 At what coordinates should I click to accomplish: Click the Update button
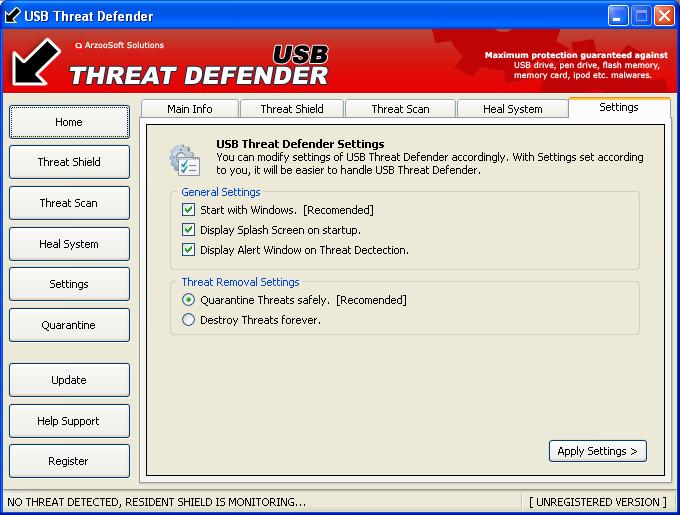tap(69, 380)
